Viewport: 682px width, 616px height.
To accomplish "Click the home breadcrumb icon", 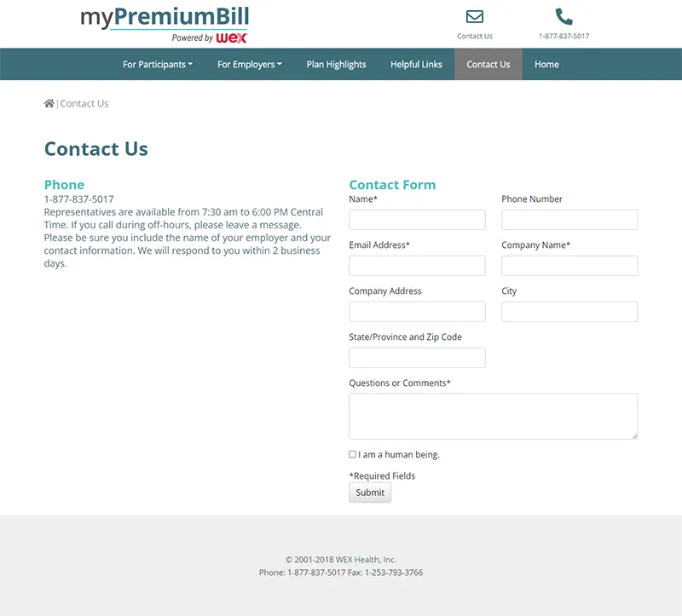I will pyautogui.click(x=49, y=104).
